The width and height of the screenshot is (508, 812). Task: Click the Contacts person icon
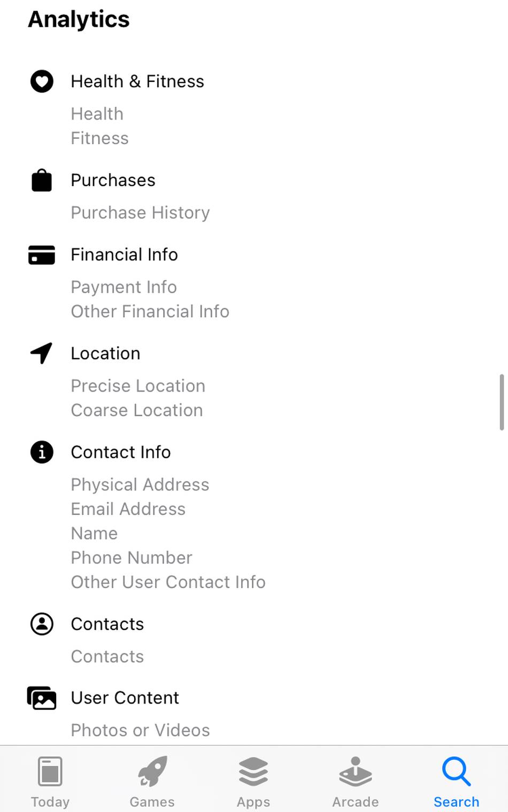[42, 624]
